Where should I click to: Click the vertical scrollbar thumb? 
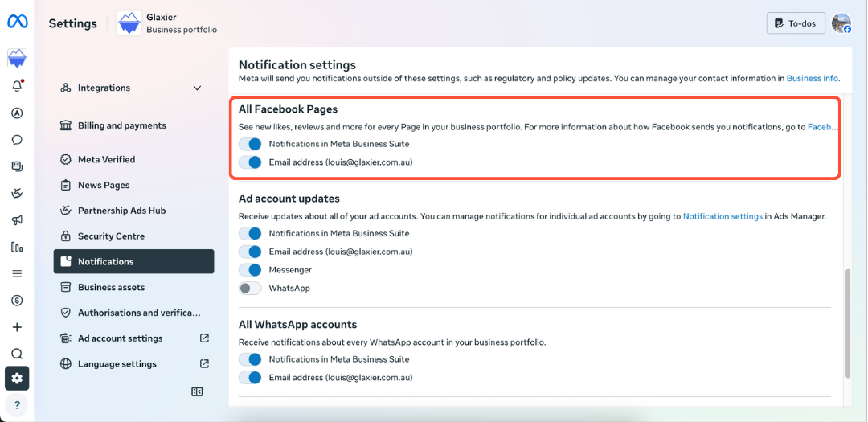pos(848,324)
